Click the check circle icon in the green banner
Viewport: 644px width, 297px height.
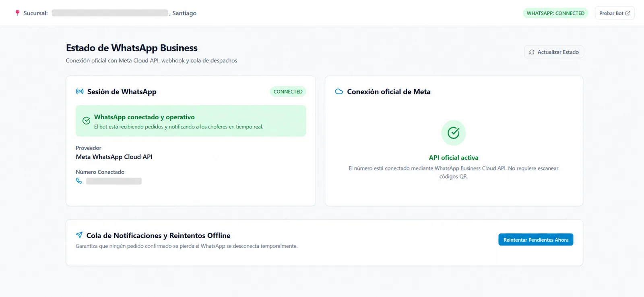86,120
